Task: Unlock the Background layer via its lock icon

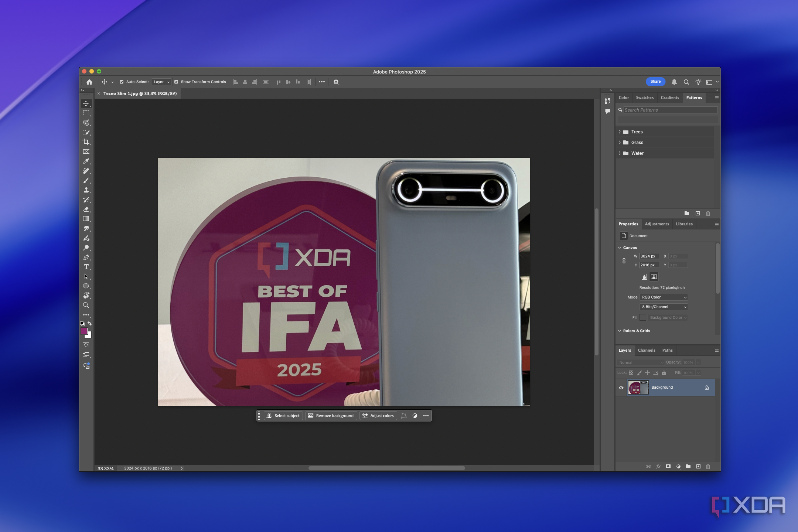Action: click(707, 388)
